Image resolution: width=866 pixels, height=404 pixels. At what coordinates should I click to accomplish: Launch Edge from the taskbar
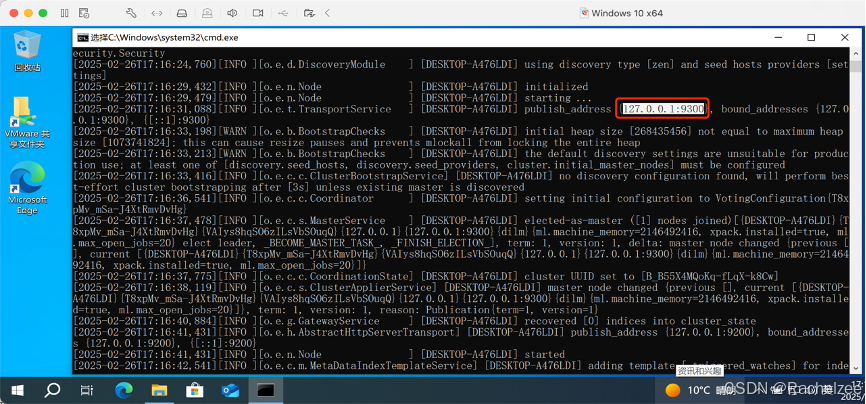click(x=124, y=391)
